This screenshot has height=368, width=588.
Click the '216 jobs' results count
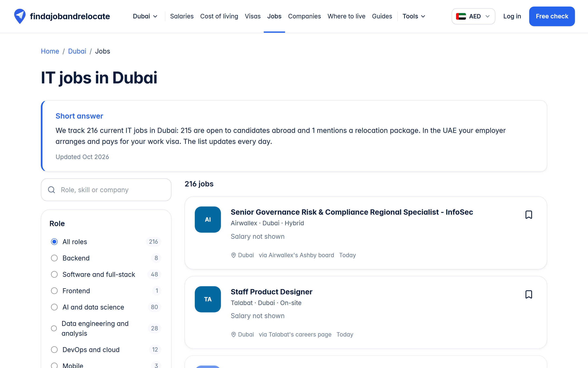click(199, 184)
